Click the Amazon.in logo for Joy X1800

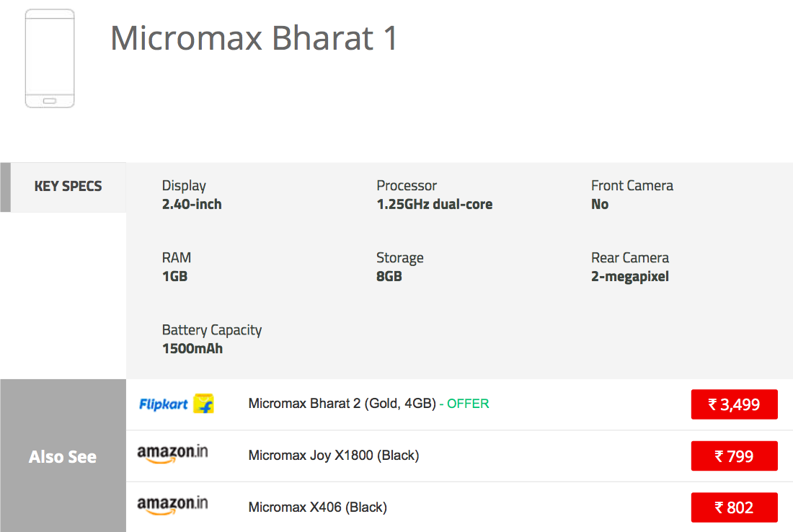(173, 455)
